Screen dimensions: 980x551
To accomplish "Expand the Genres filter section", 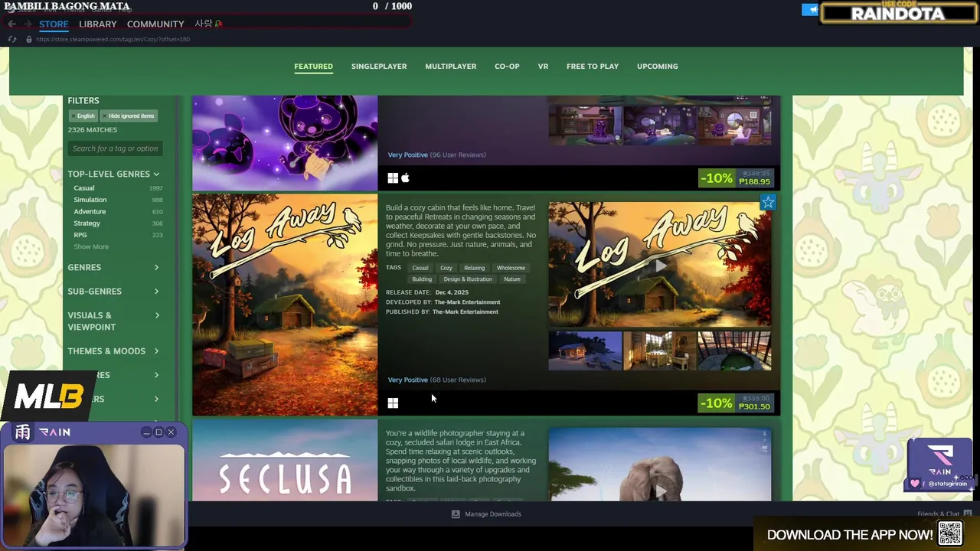I will pos(113,267).
